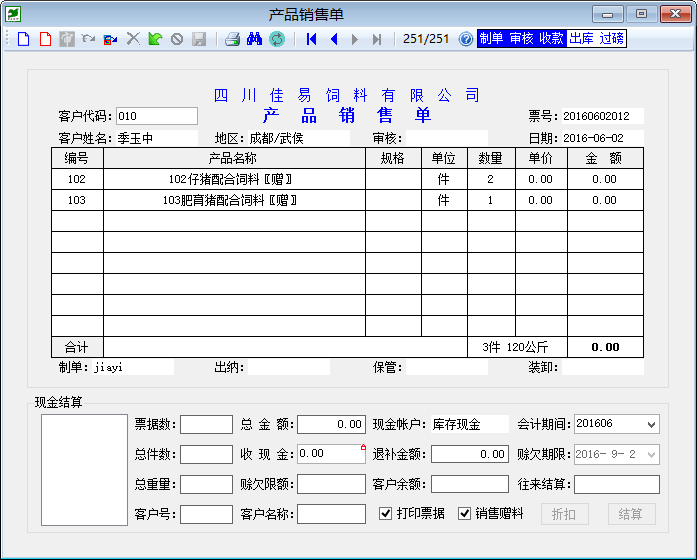The height and width of the screenshot is (560, 697).
Task: Go to the previous record
Action: [334, 39]
